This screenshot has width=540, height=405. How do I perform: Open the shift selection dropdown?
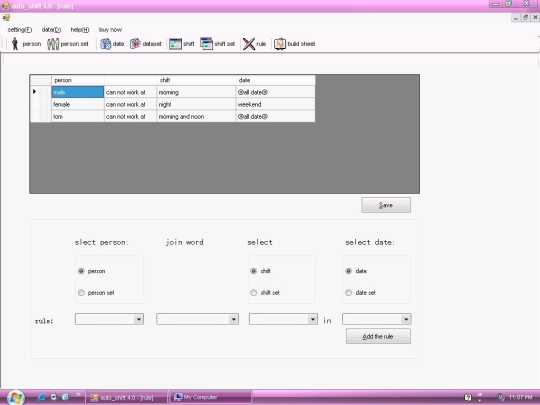283,319
